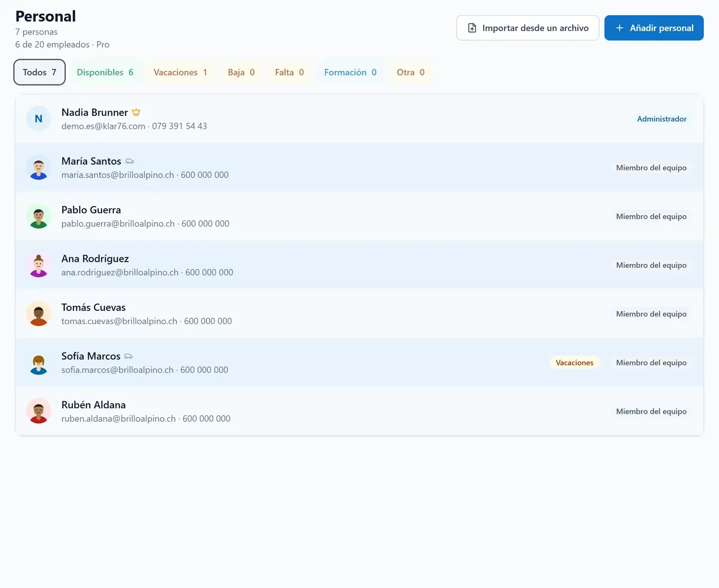Click Importar desde un archivo button

[528, 28]
